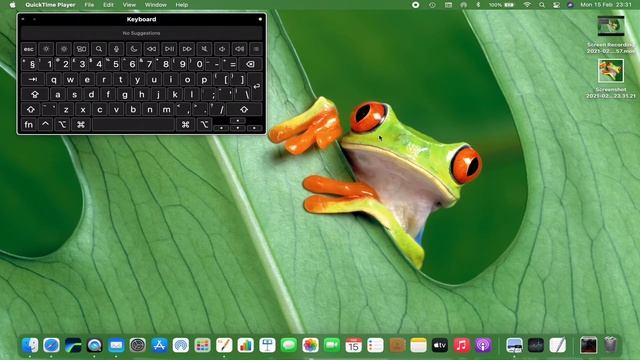Click the date and time clock

pyautogui.click(x=606, y=5)
